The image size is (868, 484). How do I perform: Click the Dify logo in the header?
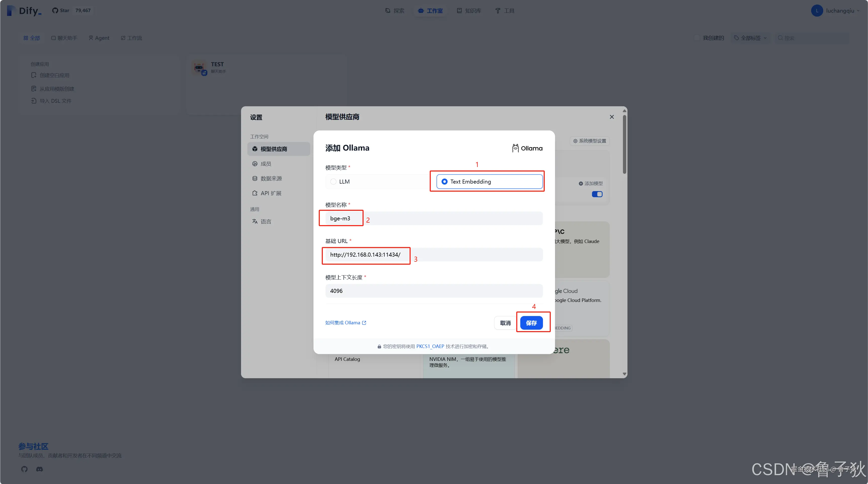coord(24,11)
